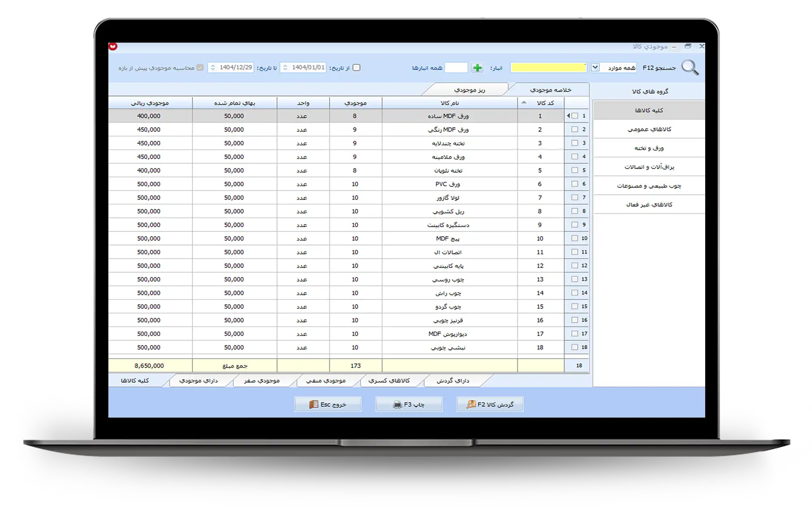
Task: Click the yellow search input field
Action: click(x=548, y=68)
